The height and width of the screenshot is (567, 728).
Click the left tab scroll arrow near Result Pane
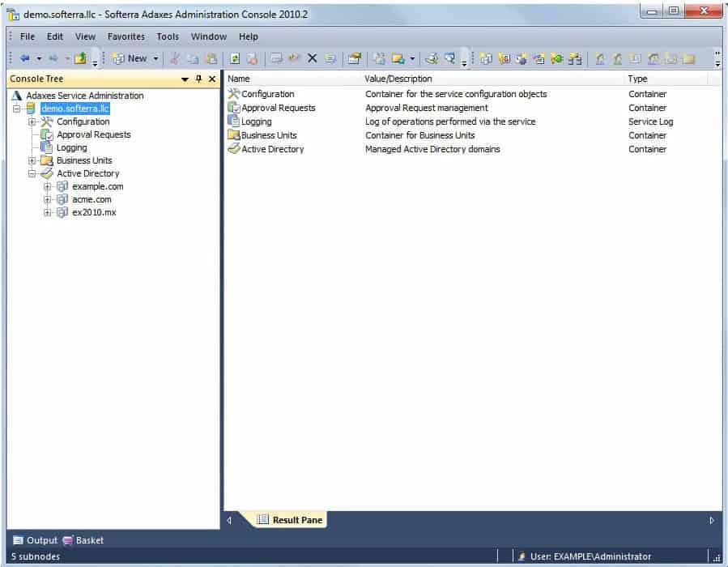tap(229, 521)
